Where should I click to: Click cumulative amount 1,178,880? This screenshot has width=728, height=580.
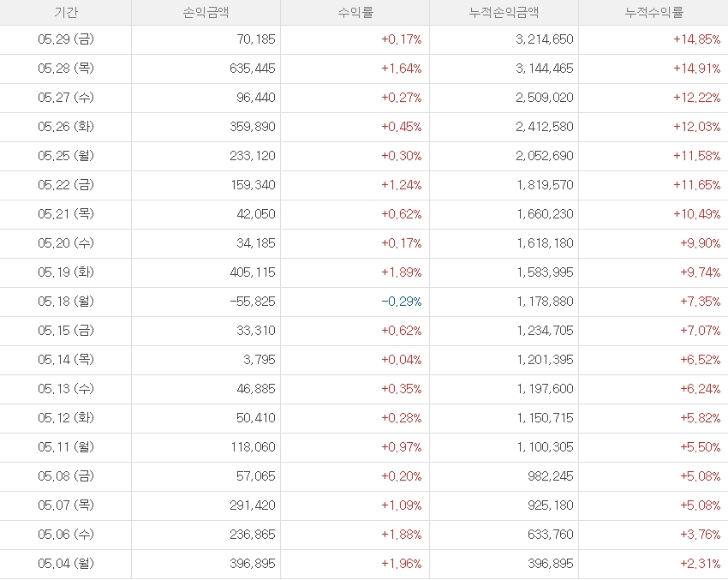pyautogui.click(x=546, y=302)
